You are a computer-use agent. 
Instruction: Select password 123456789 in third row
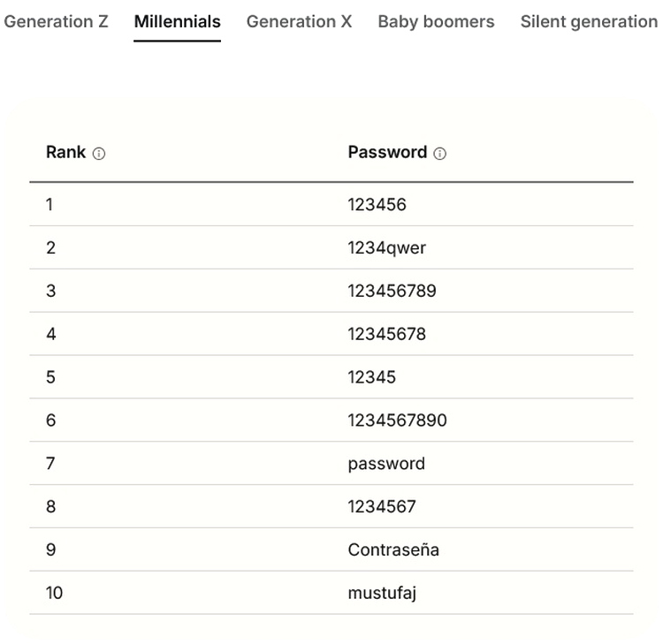(x=392, y=291)
